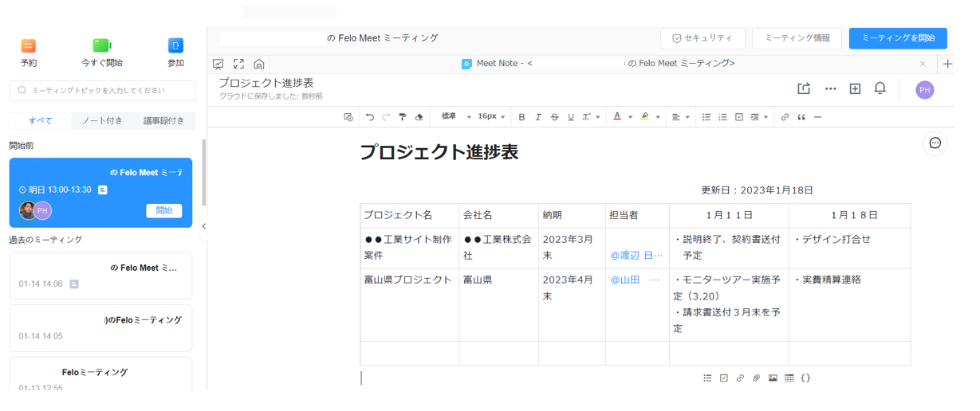Click the ミーティングを開始 button
Screen dimensions: 980x411
tap(898, 38)
